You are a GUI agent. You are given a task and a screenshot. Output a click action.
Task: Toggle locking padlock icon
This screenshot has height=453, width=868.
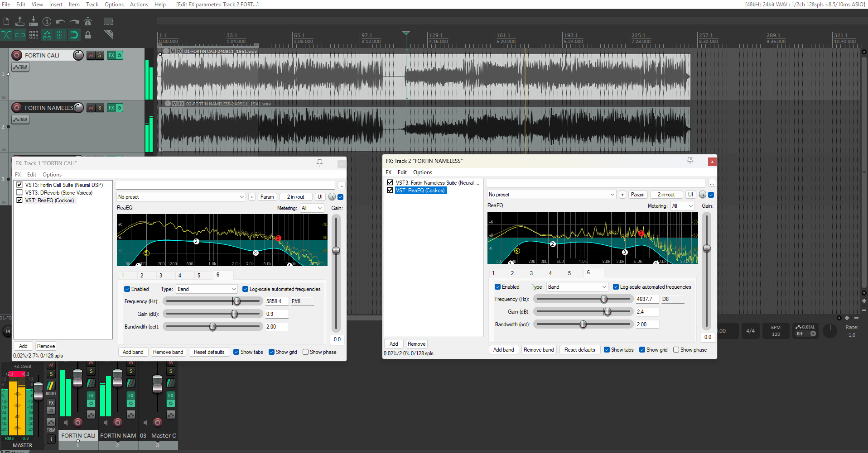pos(88,35)
